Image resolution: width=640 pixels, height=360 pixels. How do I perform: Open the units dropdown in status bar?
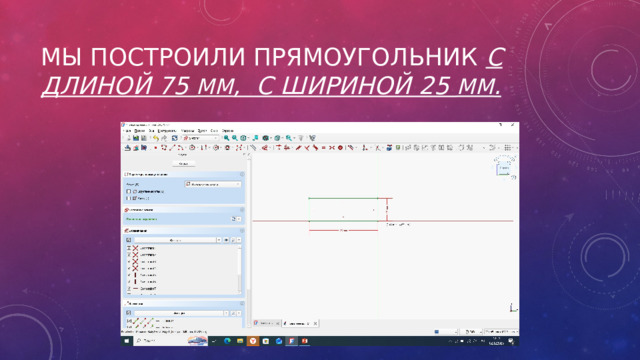[x=501, y=332]
